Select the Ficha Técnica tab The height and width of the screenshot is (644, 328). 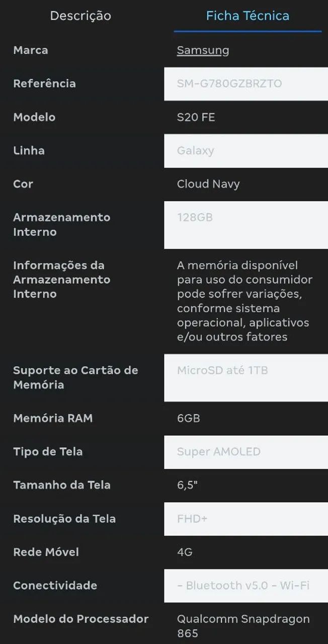pyautogui.click(x=248, y=16)
